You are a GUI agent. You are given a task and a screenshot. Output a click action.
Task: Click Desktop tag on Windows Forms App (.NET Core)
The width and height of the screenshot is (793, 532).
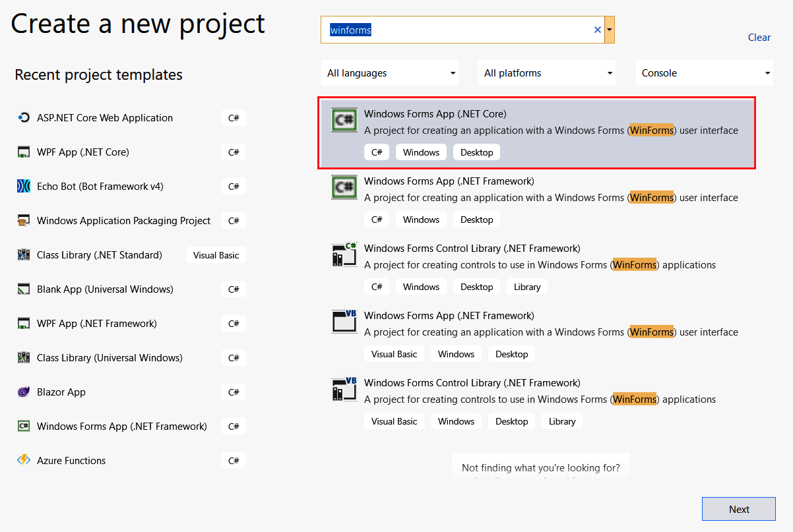click(477, 152)
